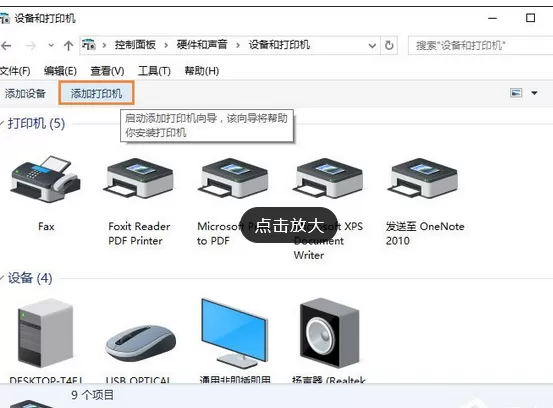Click the 点击放大 overlay button

[289, 225]
